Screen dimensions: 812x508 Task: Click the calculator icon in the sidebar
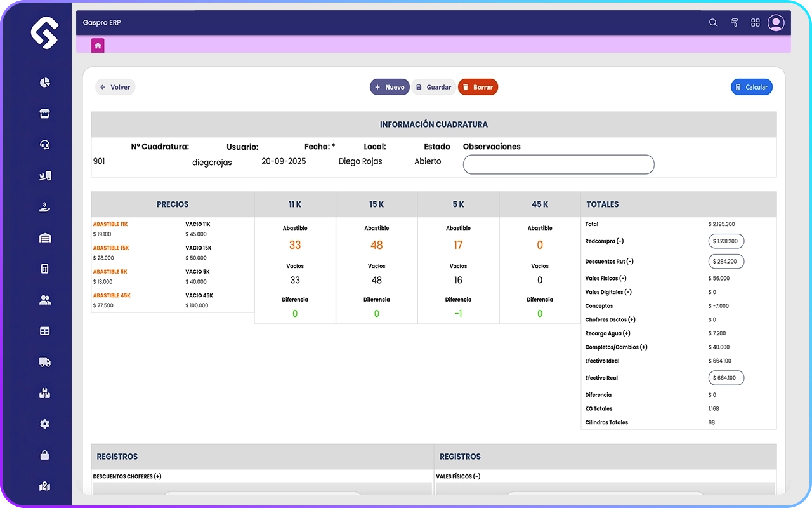click(44, 269)
